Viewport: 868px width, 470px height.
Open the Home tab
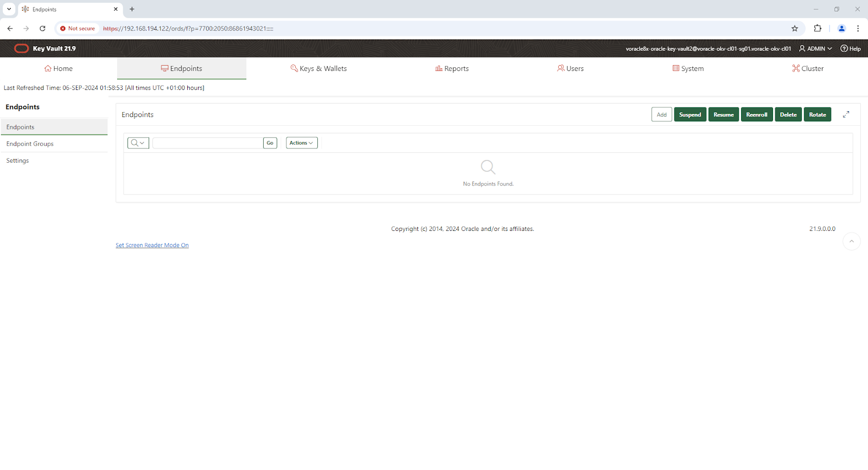click(58, 68)
